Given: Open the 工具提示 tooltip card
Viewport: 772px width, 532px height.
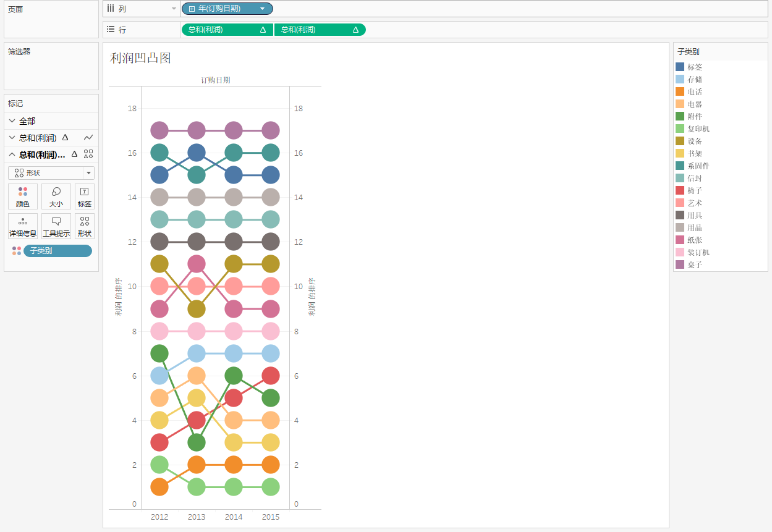Looking at the screenshot, I should [56, 226].
